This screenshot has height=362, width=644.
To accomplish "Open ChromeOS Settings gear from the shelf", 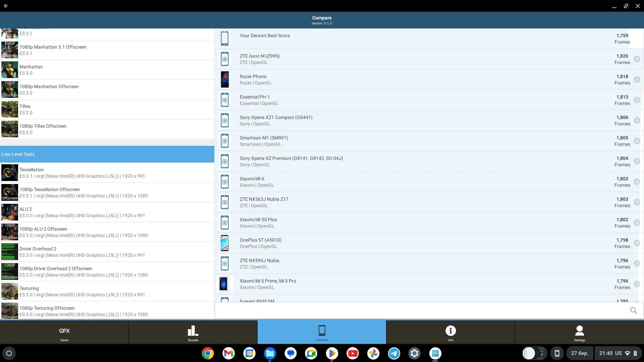I will coord(415,353).
